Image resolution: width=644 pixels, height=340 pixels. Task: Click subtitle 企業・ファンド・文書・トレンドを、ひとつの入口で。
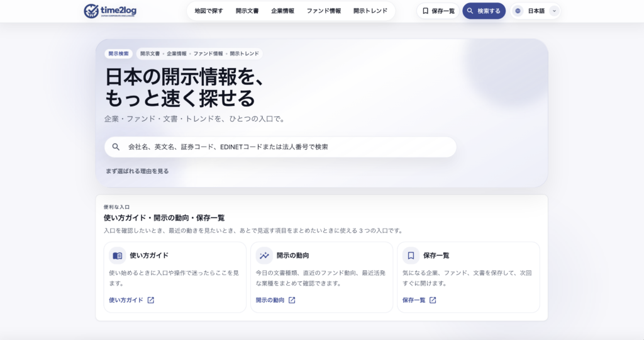coord(195,119)
